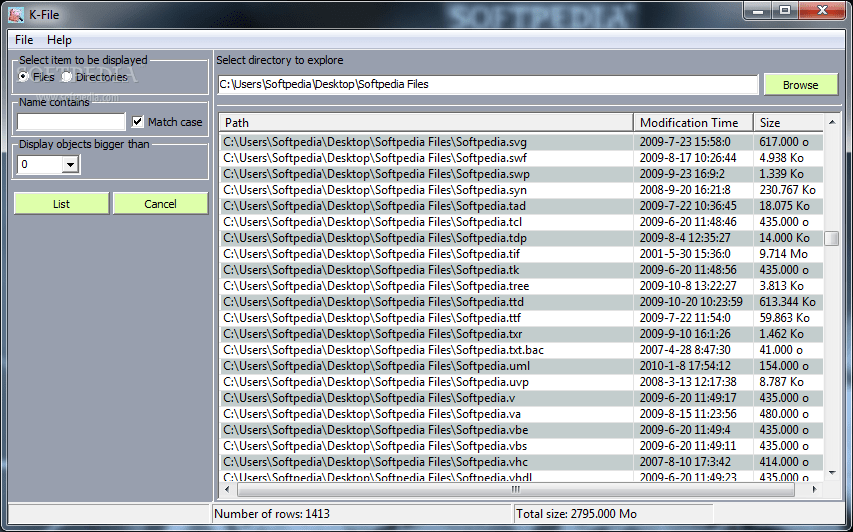This screenshot has height=532, width=853.
Task: Click the 617.000 o size cell
Action: (784, 142)
